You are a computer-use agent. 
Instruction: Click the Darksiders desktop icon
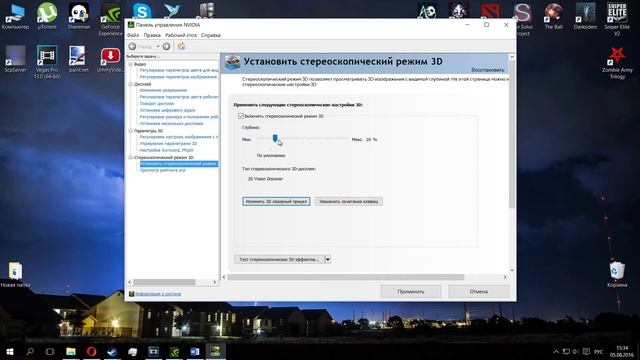tap(585, 16)
